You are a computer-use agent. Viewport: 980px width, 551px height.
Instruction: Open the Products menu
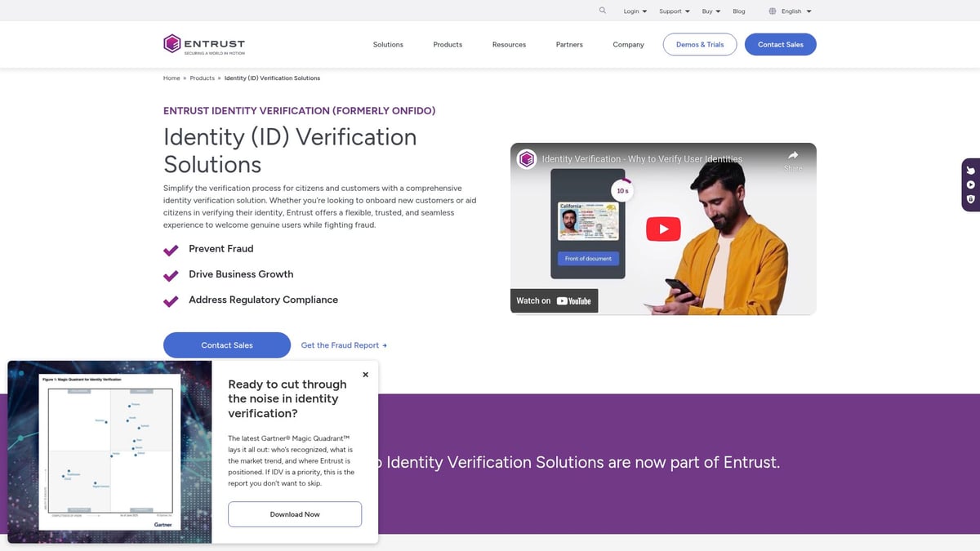coord(448,45)
